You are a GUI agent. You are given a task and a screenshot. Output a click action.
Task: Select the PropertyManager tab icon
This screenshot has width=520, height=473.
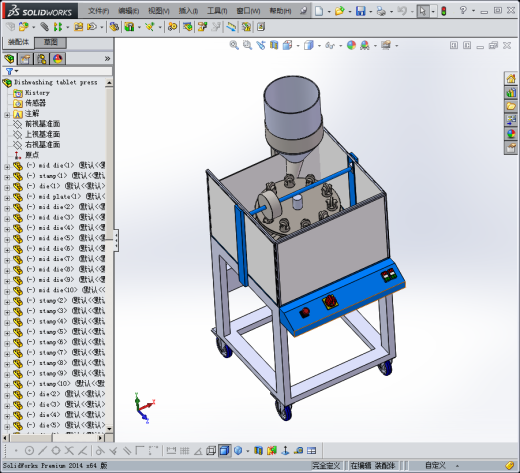(26, 59)
